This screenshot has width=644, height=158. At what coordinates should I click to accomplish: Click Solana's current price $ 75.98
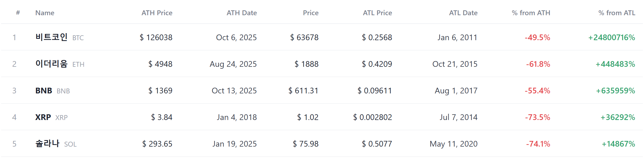point(306,144)
